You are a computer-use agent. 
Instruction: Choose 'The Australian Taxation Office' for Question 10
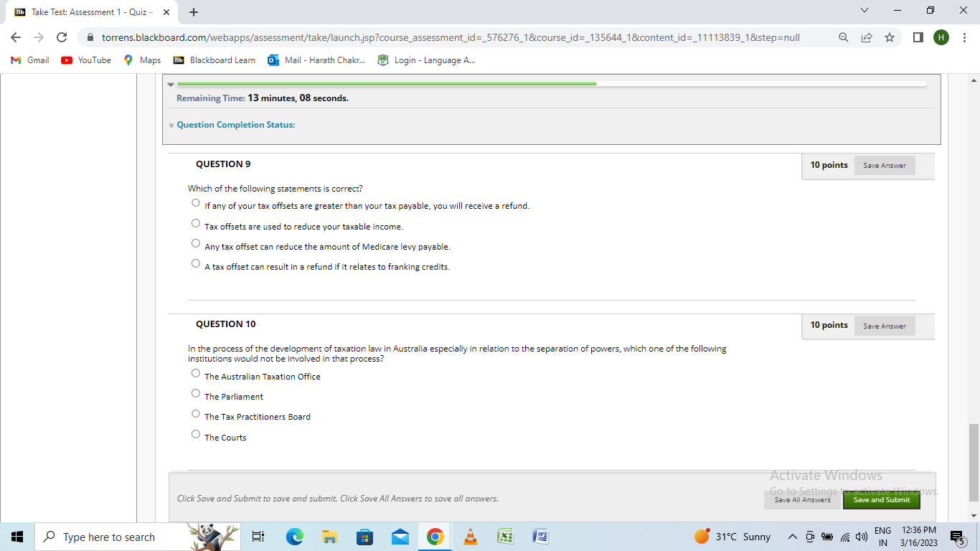195,372
